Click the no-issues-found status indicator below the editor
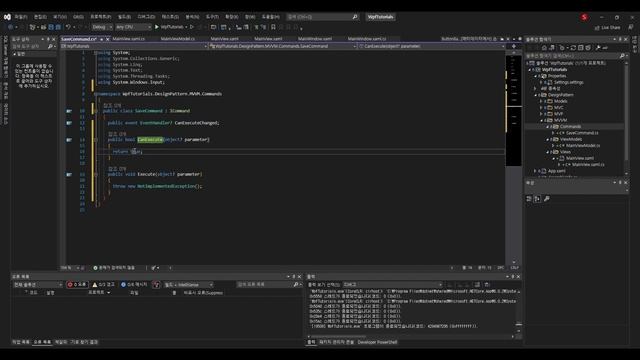Viewport: 640px width, 360px height. point(114,268)
